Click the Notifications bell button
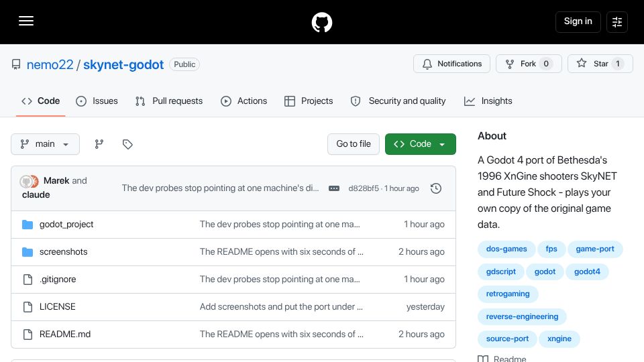 tap(451, 64)
